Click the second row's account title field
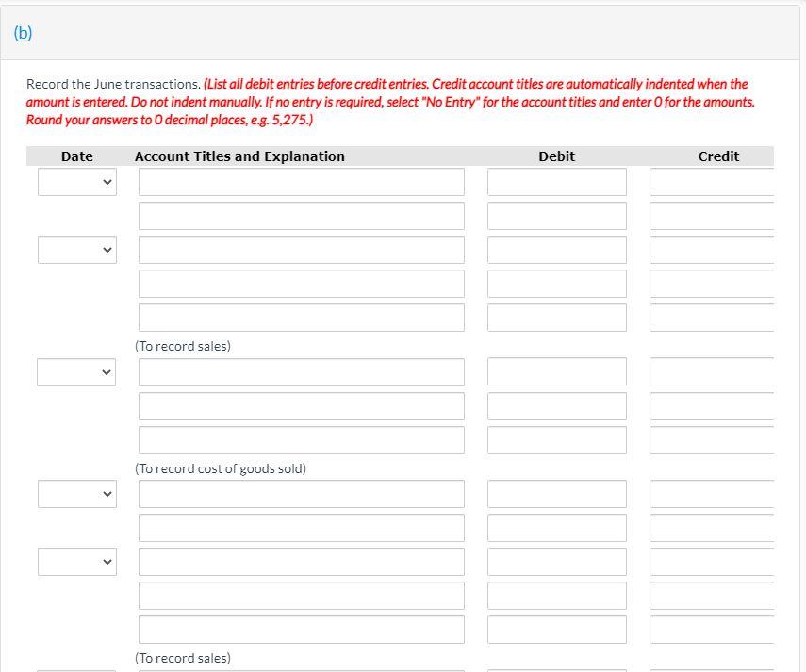The height and width of the screenshot is (672, 806). click(x=302, y=216)
